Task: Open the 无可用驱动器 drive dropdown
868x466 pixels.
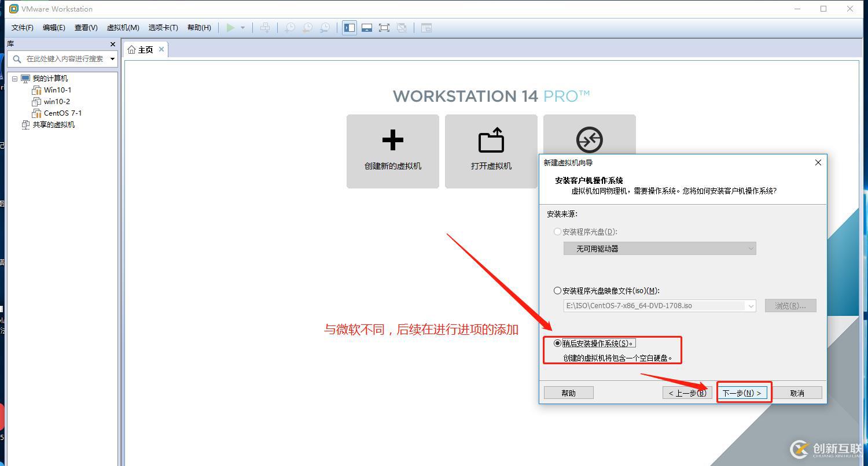Action: pyautogui.click(x=660, y=249)
